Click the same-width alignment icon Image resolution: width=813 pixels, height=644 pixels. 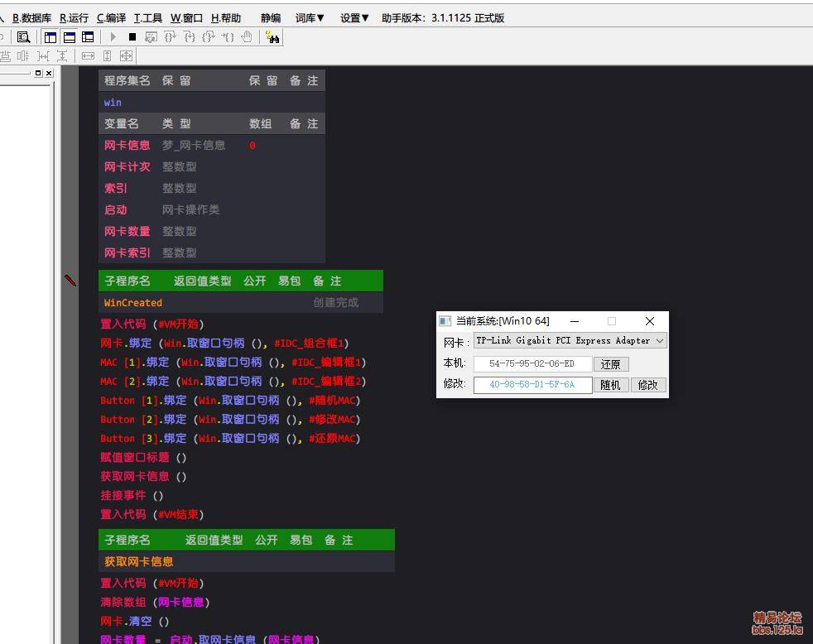(x=88, y=56)
